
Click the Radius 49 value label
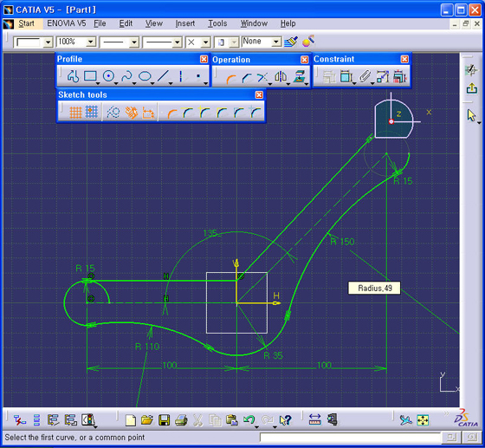point(374,288)
